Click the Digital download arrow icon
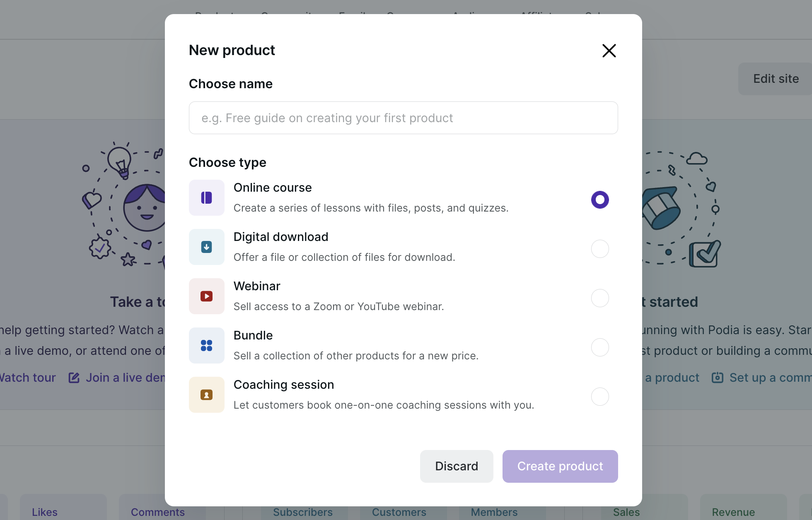The image size is (812, 520). (206, 247)
